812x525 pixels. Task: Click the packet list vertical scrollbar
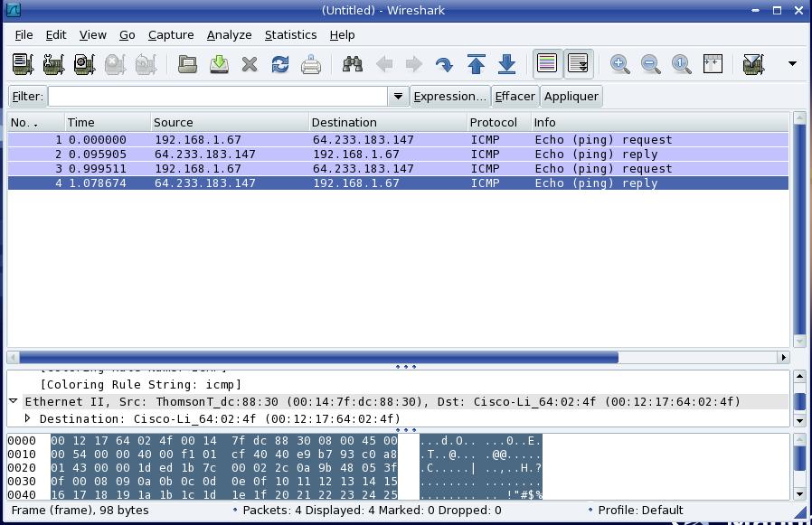pos(799,230)
